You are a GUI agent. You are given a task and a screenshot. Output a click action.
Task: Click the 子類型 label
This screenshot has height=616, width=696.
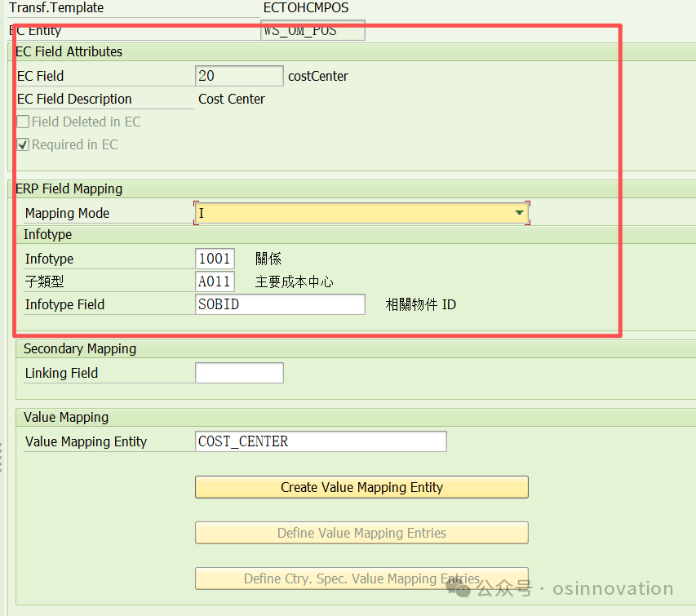coord(44,281)
